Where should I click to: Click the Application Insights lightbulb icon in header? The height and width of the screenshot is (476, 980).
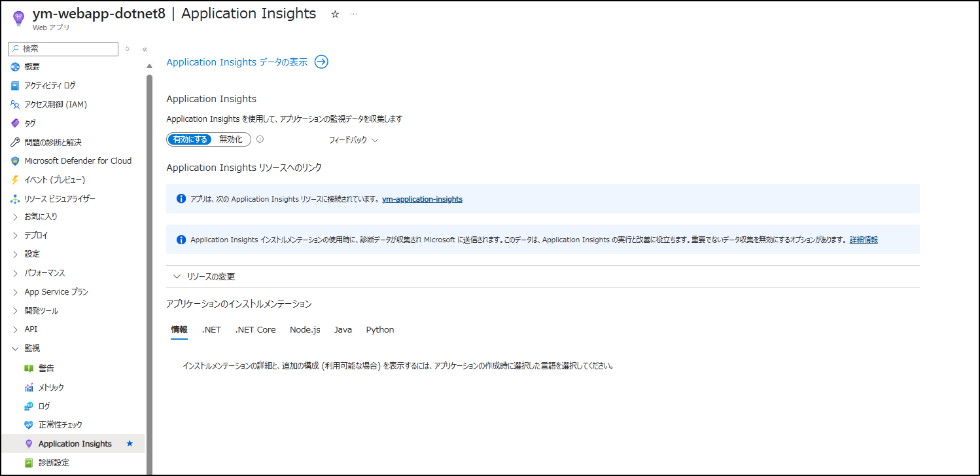18,18
